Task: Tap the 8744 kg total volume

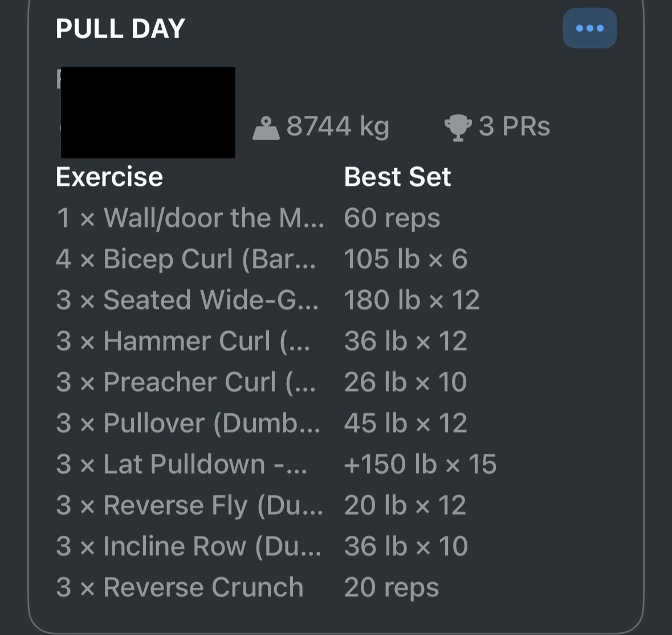Action: [337, 126]
